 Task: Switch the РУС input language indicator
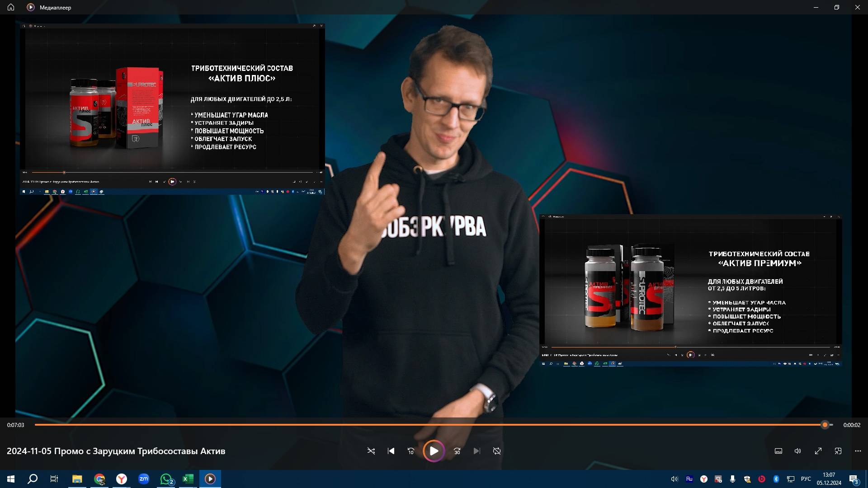coord(806,479)
